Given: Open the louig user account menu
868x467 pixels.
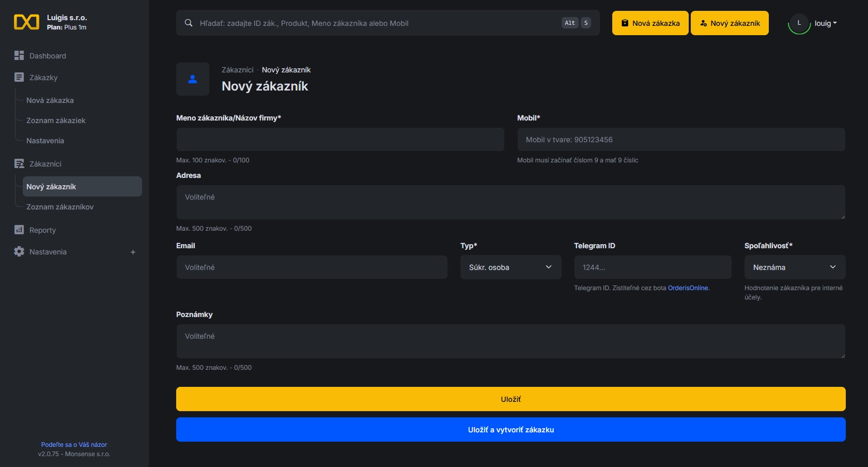Looking at the screenshot, I should pos(825,23).
